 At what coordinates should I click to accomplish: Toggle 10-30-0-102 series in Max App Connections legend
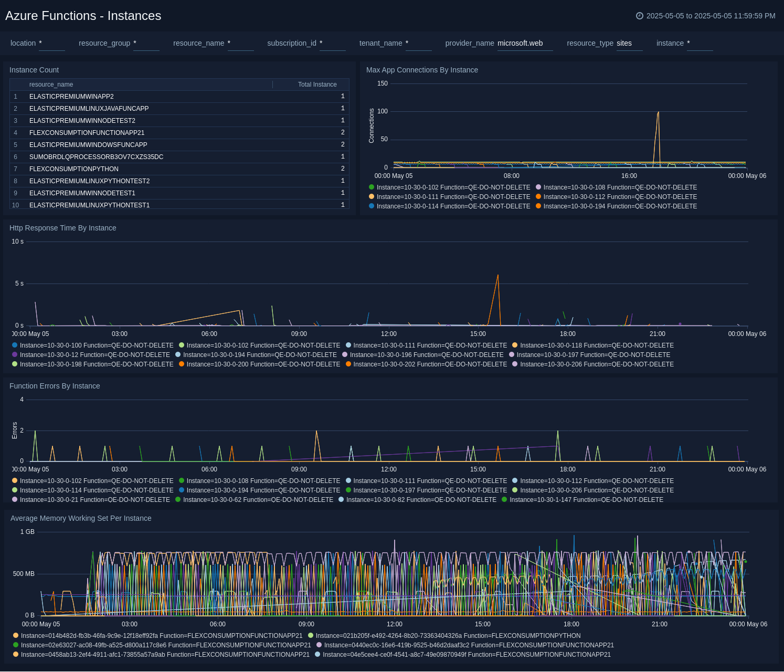click(x=449, y=187)
